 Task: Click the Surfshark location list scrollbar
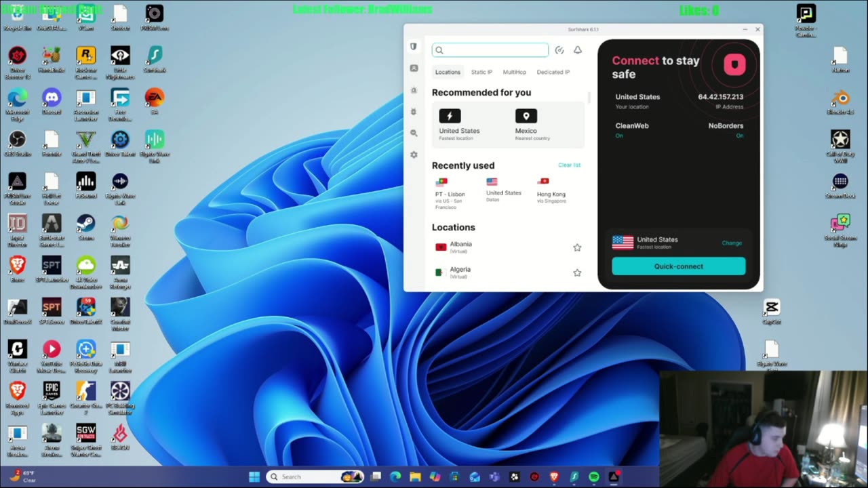(589, 98)
